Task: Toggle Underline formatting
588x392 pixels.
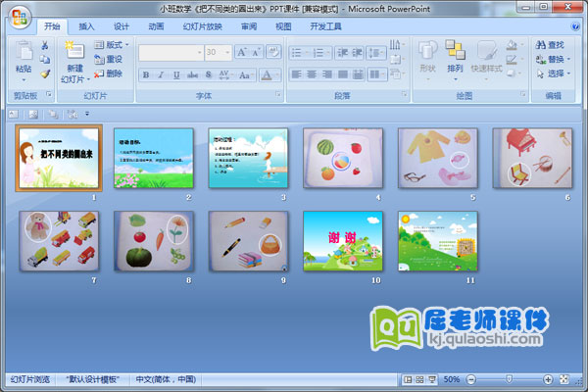Action: tap(176, 75)
